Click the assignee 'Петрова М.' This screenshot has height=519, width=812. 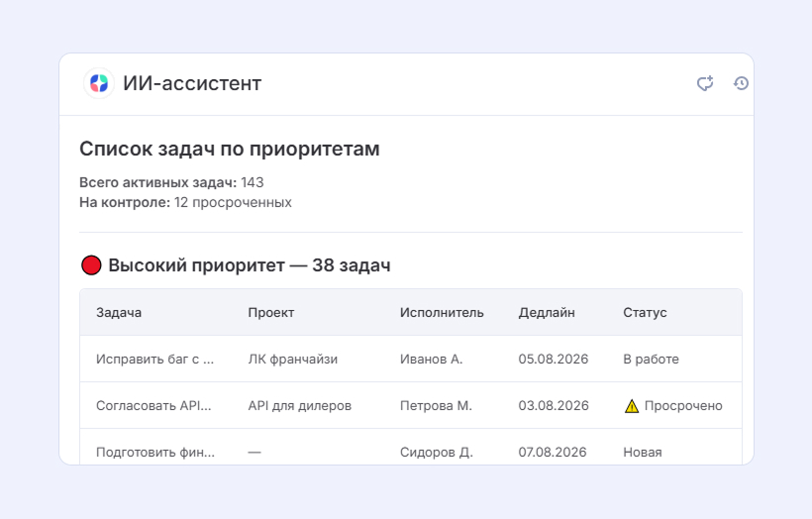[x=436, y=405]
